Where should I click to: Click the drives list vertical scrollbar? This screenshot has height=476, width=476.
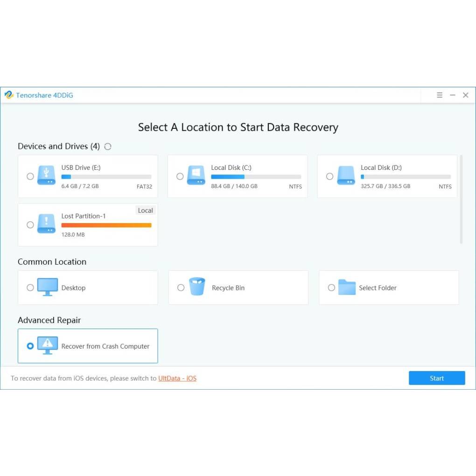461,199
